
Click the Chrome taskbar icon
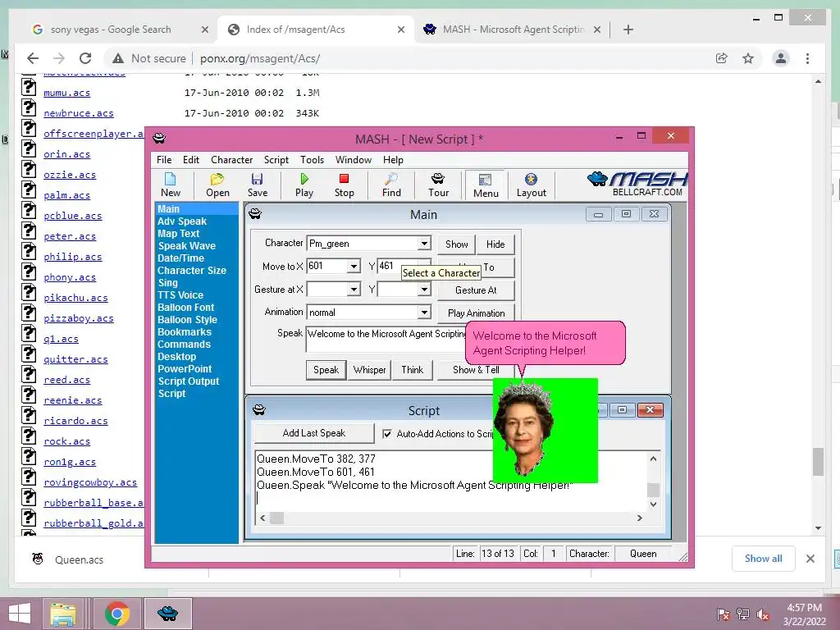coord(116,614)
